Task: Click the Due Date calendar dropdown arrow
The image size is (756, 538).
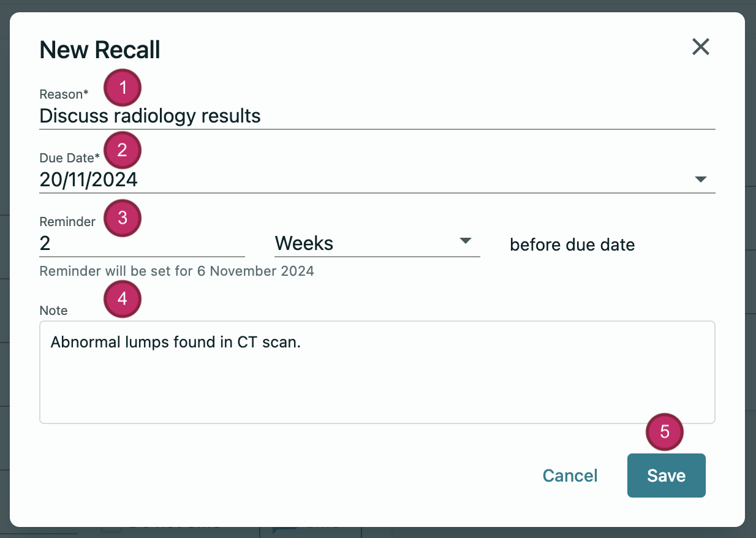Action: pos(702,180)
